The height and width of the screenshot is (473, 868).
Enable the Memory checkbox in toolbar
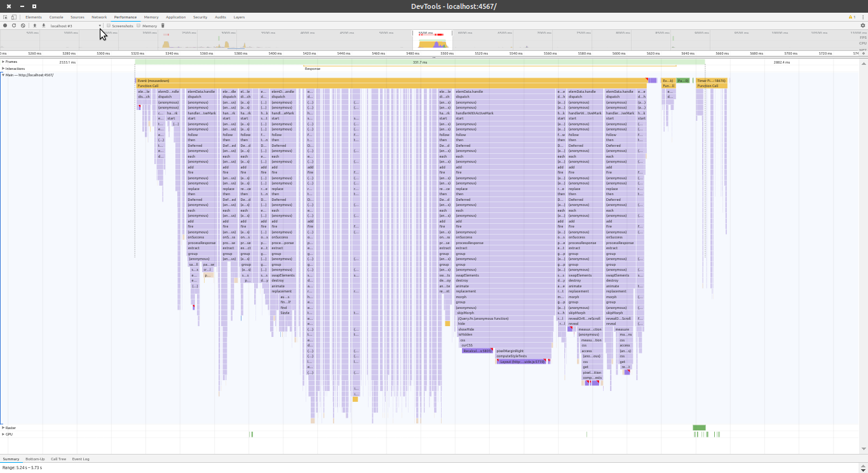[x=139, y=25]
